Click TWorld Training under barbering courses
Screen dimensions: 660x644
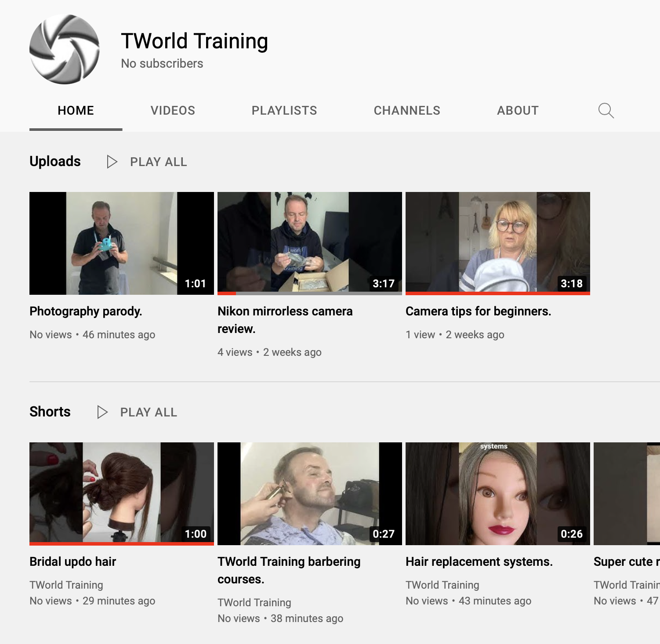coord(254,603)
